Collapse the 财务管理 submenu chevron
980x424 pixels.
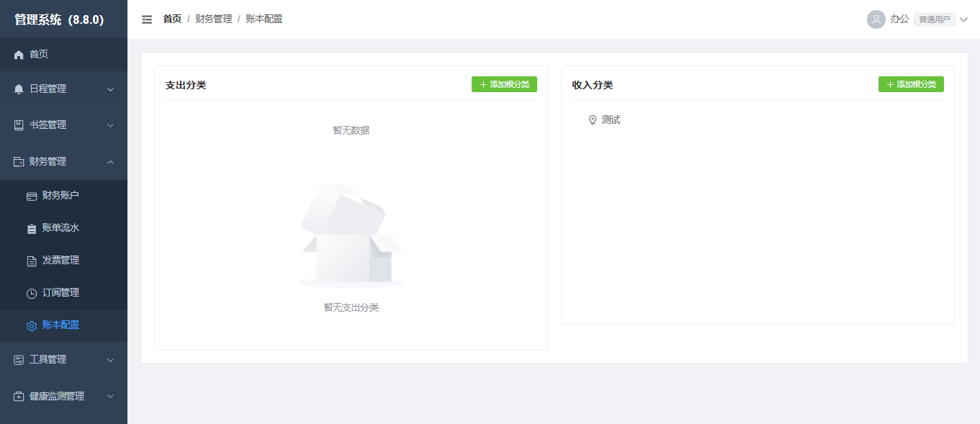(x=110, y=162)
